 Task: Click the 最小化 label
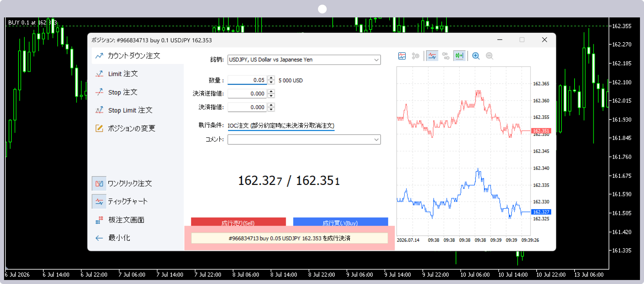tap(119, 238)
